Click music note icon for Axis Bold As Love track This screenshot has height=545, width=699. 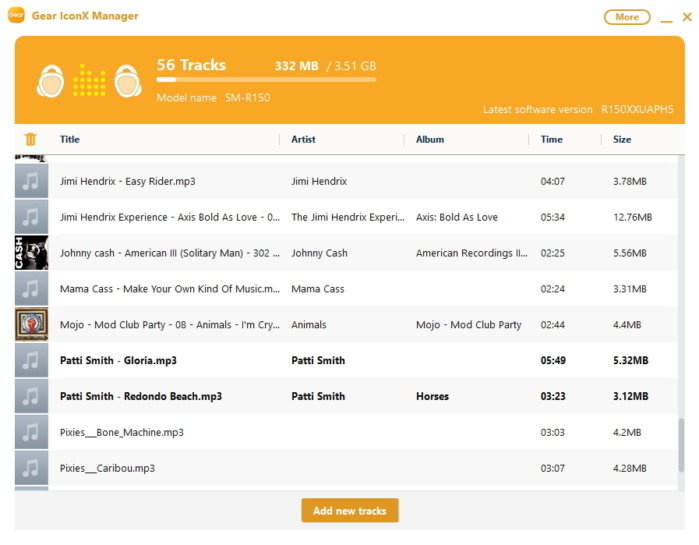31,217
